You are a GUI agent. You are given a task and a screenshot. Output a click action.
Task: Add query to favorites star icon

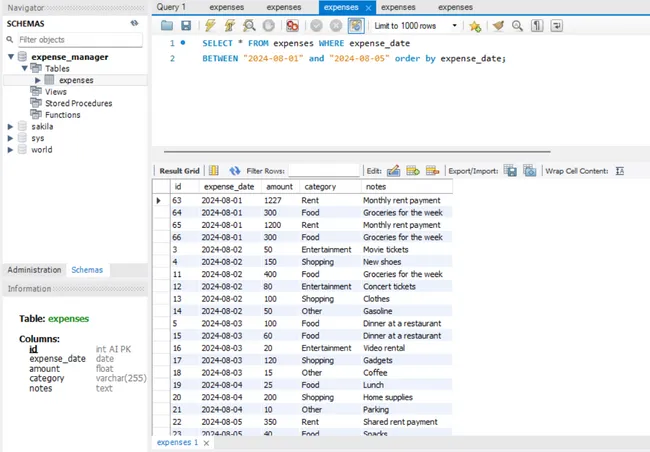click(x=475, y=26)
